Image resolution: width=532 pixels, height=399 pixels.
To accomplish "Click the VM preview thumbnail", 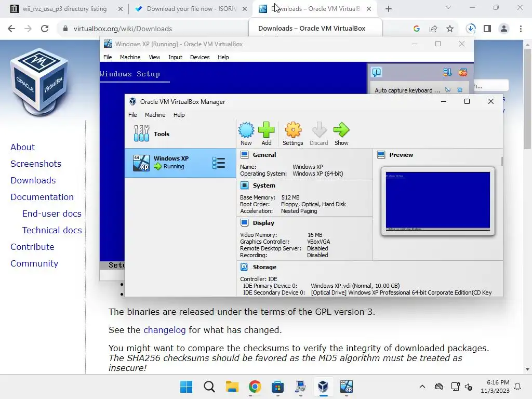I will (437, 201).
